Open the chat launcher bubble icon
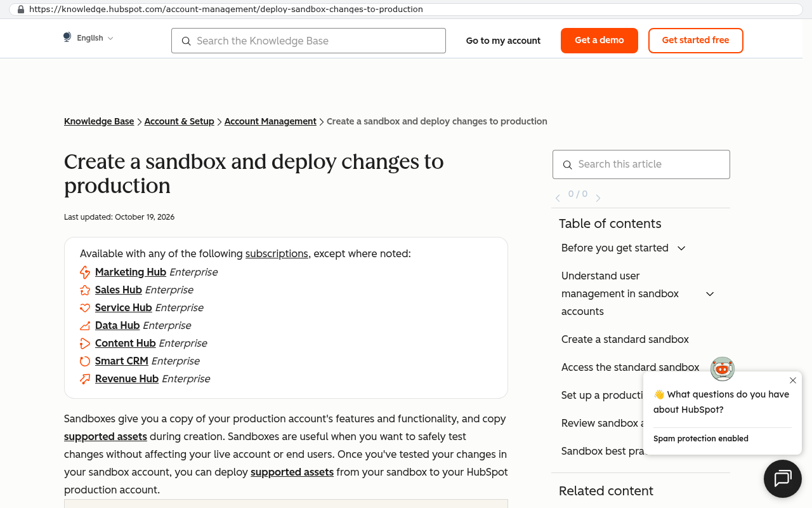The image size is (812, 508). click(x=783, y=478)
